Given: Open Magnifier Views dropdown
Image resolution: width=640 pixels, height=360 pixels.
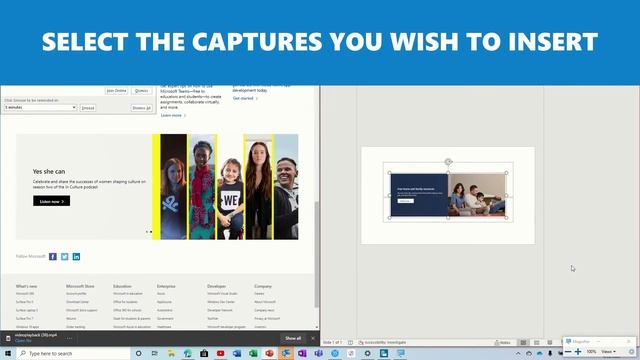Looking at the screenshot, I should point(608,351).
